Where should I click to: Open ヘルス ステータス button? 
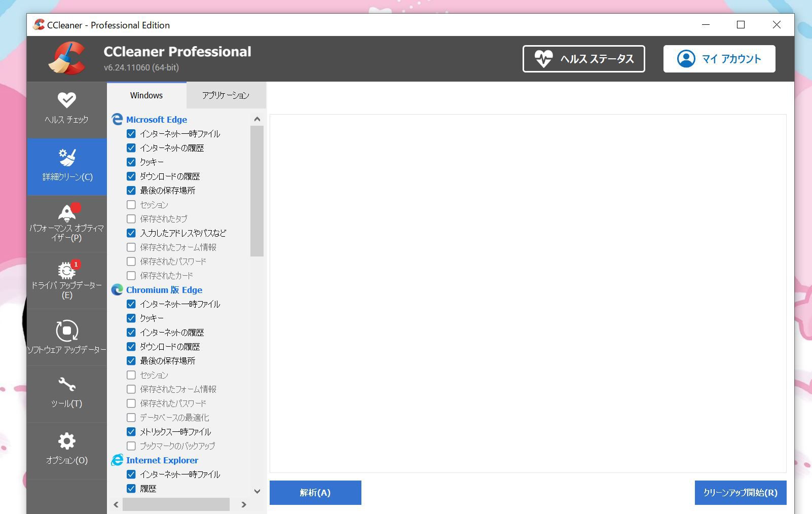click(x=584, y=59)
